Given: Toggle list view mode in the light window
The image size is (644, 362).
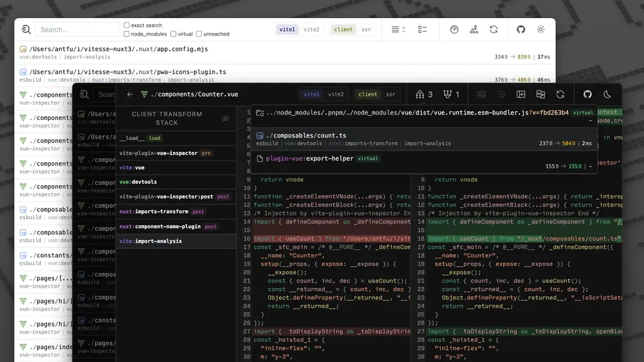Looking at the screenshot, I should [422, 29].
